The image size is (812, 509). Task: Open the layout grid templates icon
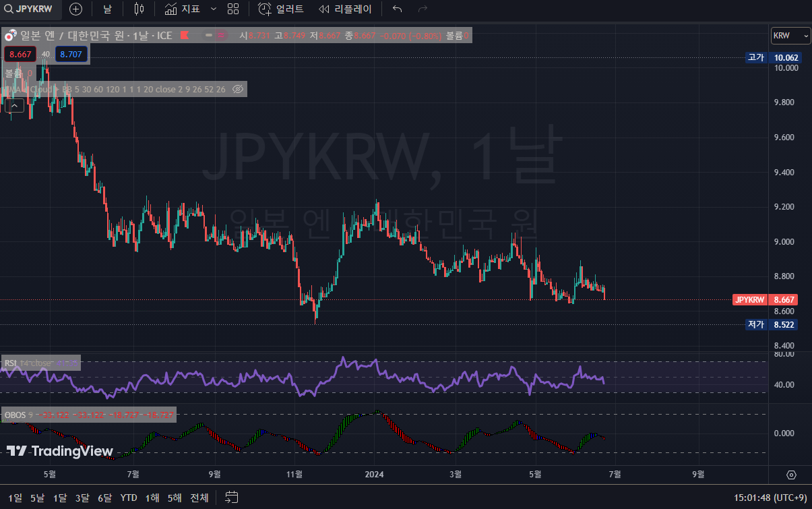(x=233, y=9)
